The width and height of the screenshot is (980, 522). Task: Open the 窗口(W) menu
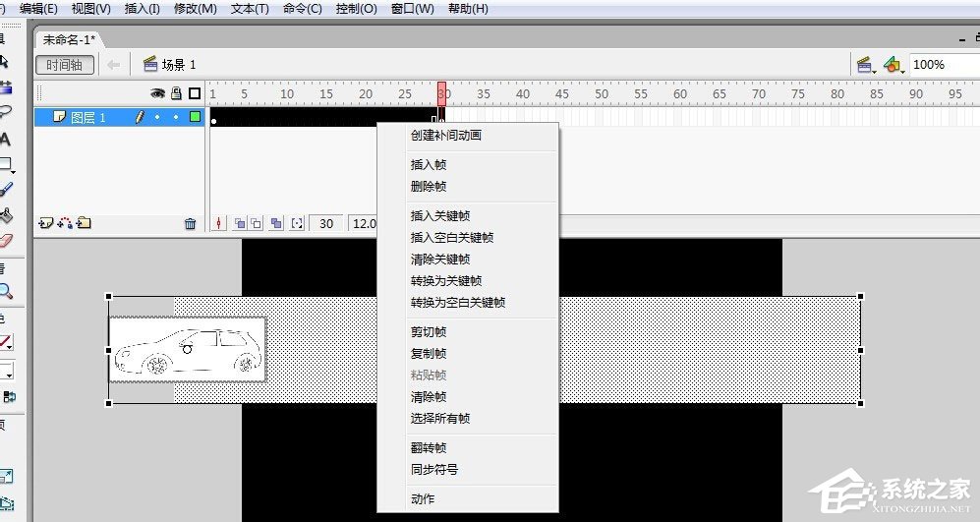pyautogui.click(x=413, y=9)
